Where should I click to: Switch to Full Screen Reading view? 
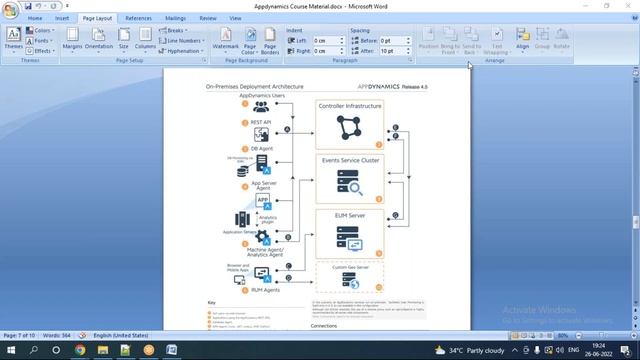pyautogui.click(x=524, y=336)
